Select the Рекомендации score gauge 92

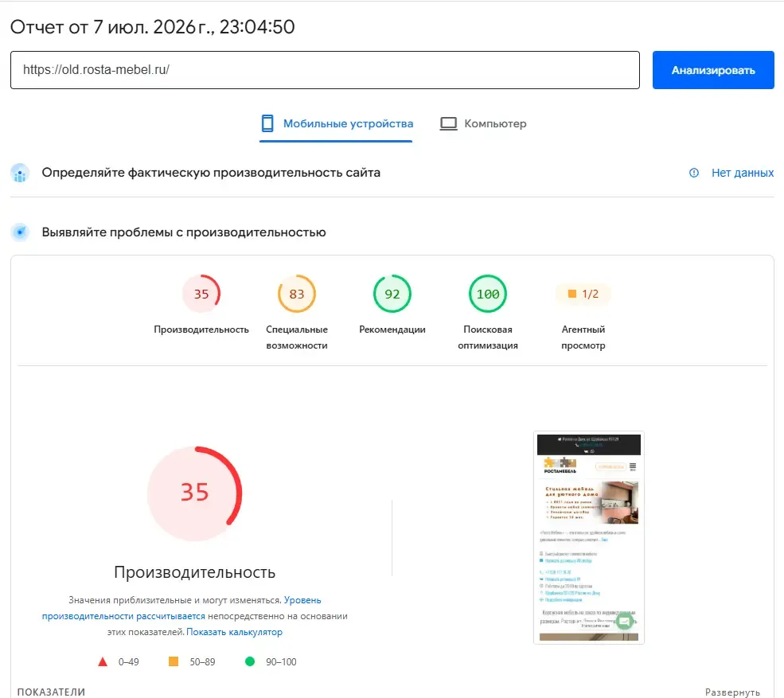(392, 294)
